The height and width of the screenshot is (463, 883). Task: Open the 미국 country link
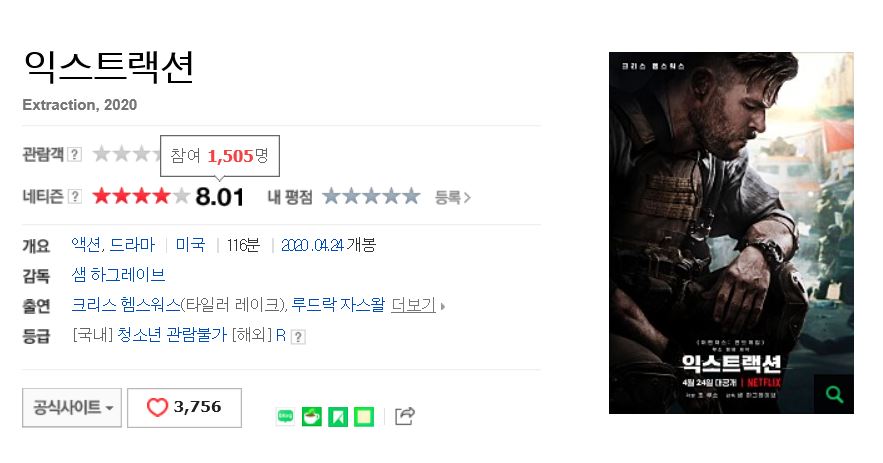point(190,245)
